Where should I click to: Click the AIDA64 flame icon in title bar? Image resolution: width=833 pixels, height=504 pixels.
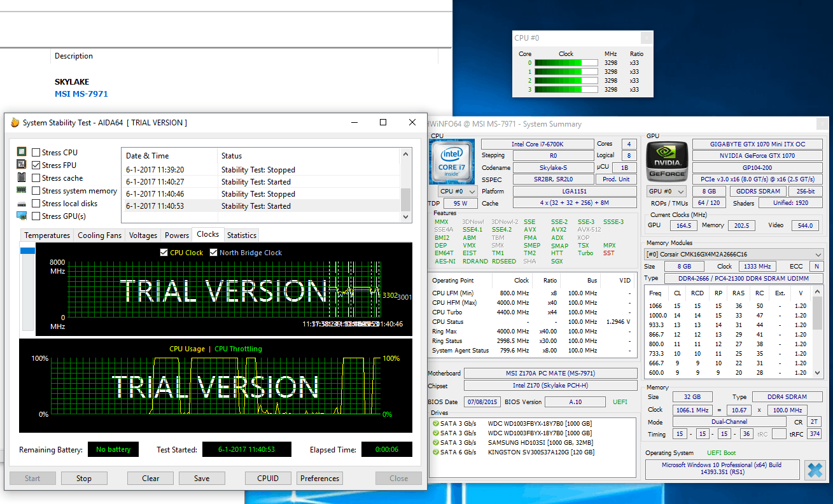[x=15, y=122]
